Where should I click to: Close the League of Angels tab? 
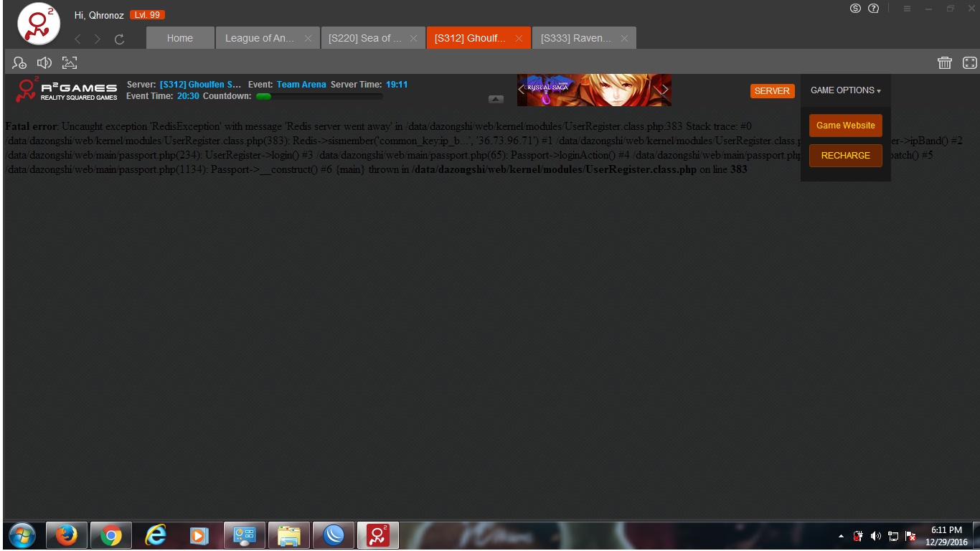(308, 39)
